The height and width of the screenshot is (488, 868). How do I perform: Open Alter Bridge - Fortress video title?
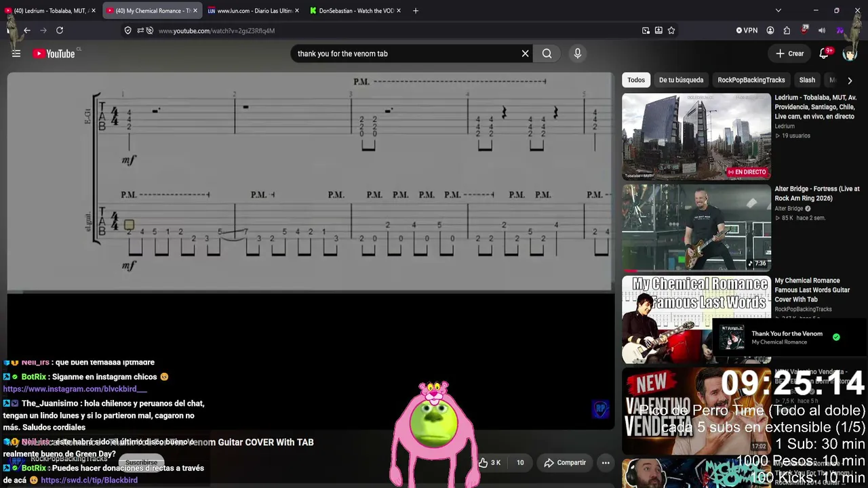click(817, 193)
